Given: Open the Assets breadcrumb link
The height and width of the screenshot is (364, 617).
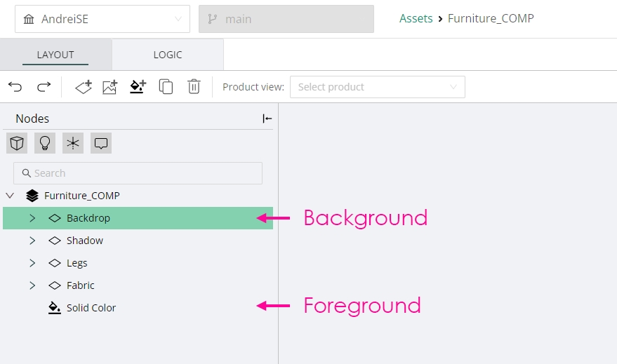Looking at the screenshot, I should (416, 18).
